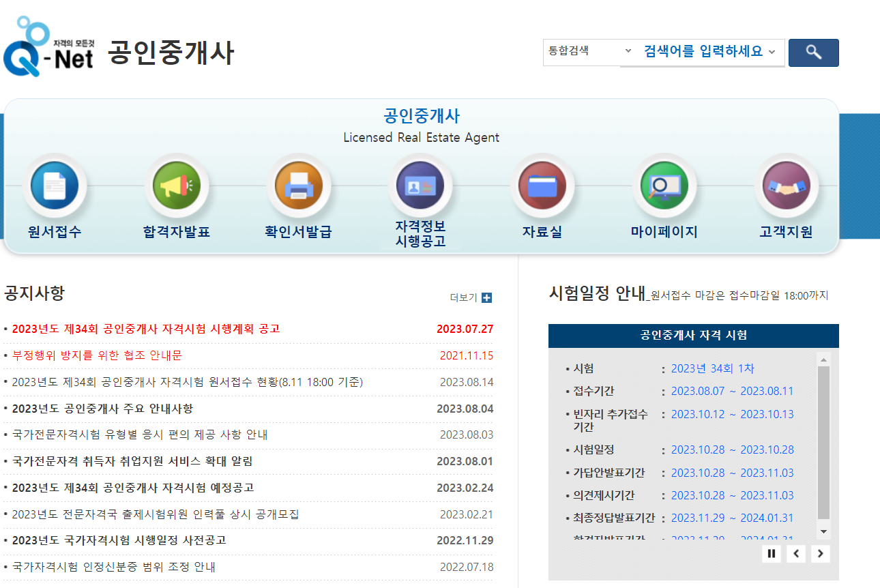
Task: Click the 검색어를 입력하세요 search field
Action: click(x=703, y=52)
